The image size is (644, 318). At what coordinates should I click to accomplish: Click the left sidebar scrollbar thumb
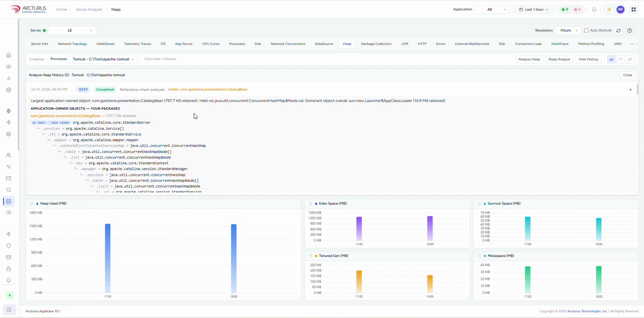pyautogui.click(x=18, y=85)
